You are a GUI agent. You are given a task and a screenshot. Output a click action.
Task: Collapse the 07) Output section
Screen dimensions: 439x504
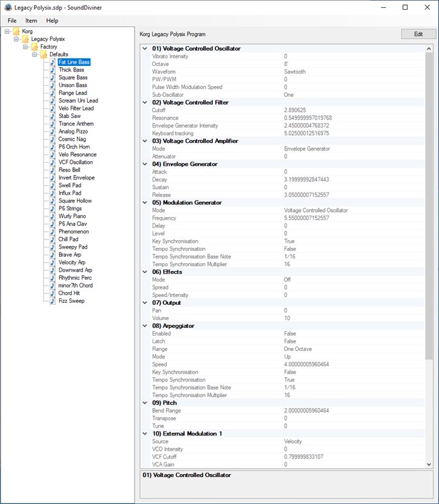coord(145,303)
